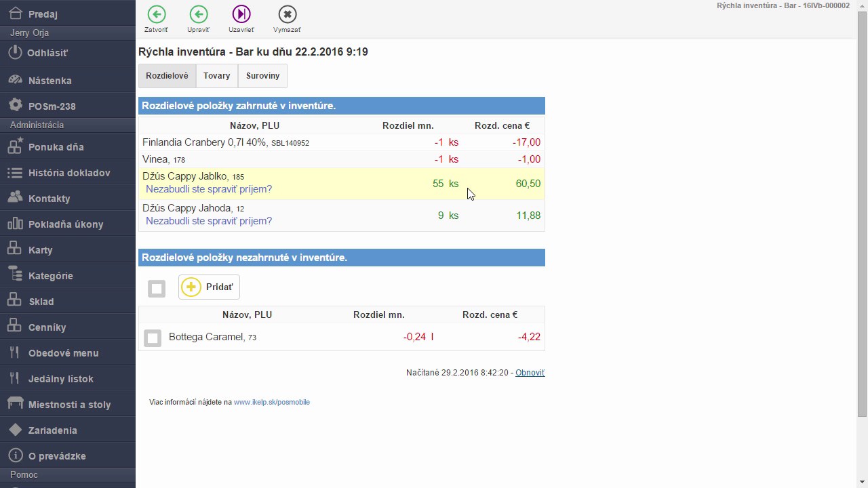Click the Pridať button
The image size is (868, 488).
(x=209, y=287)
